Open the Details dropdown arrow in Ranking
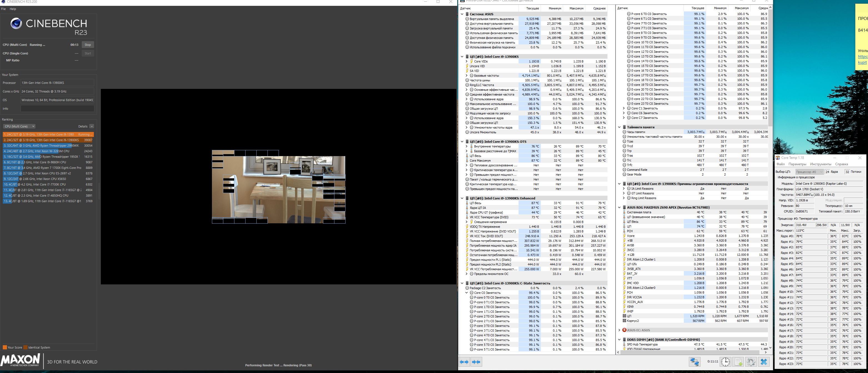 (x=92, y=126)
